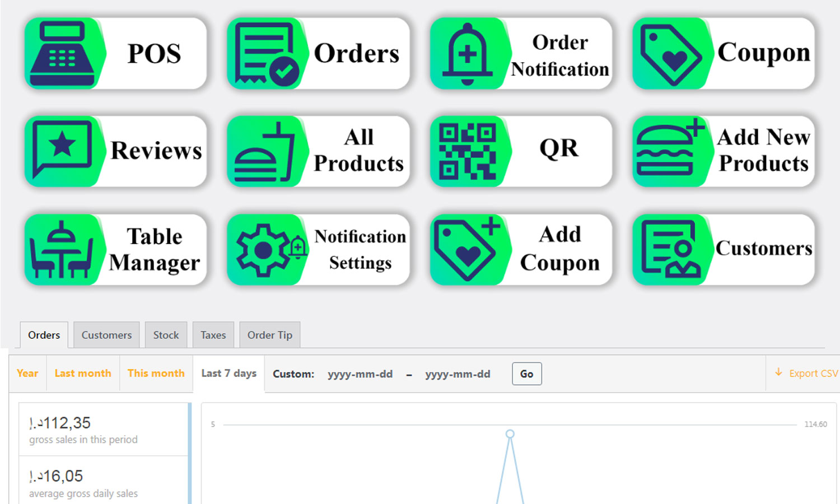Click the QR code icon
The image size is (840, 504).
pyautogui.click(x=468, y=151)
